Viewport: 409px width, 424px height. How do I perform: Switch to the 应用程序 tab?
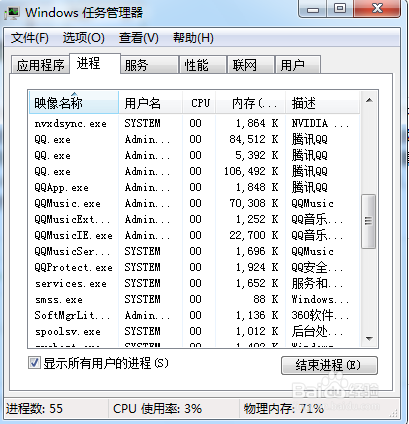(40, 65)
